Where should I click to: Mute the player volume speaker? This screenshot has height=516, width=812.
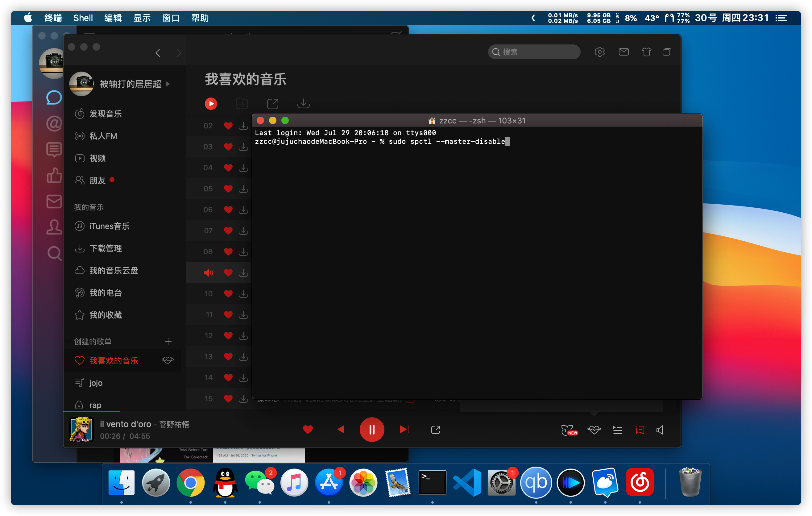tap(660, 430)
